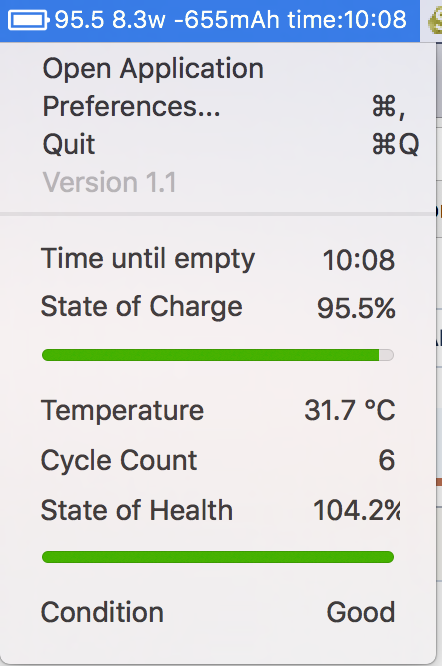Image resolution: width=442 pixels, height=666 pixels.
Task: Click the Cycle Count row
Action: pyautogui.click(x=218, y=460)
